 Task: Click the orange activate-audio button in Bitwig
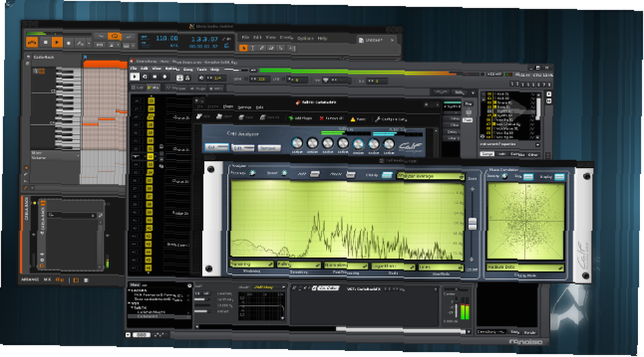tap(32, 42)
